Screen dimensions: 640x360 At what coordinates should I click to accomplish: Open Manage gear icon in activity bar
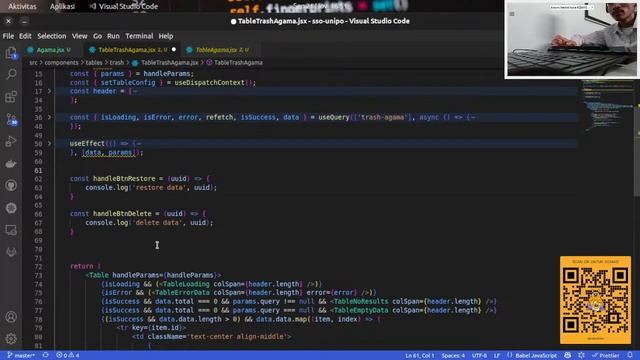pyautogui.click(x=11, y=338)
